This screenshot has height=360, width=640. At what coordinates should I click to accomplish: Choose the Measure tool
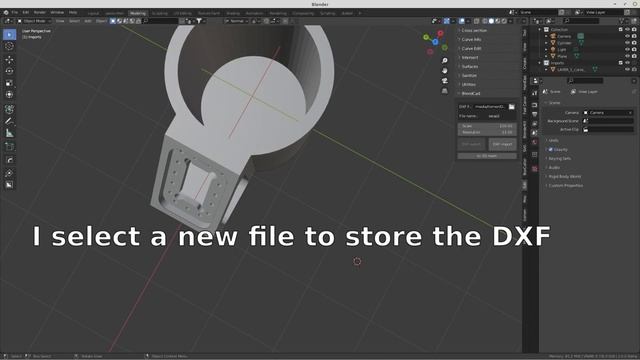point(9,133)
